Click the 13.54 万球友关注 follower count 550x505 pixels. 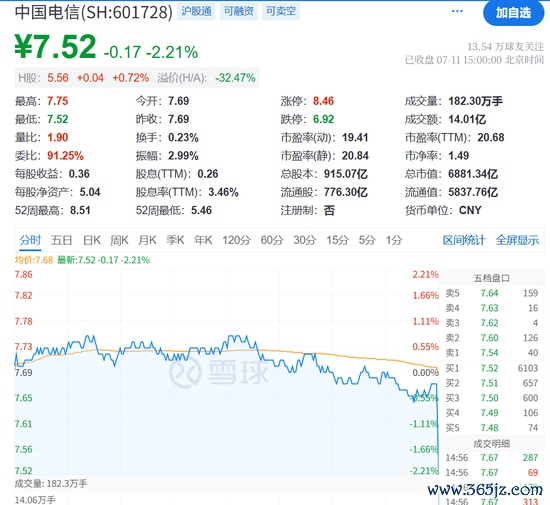pos(505,46)
